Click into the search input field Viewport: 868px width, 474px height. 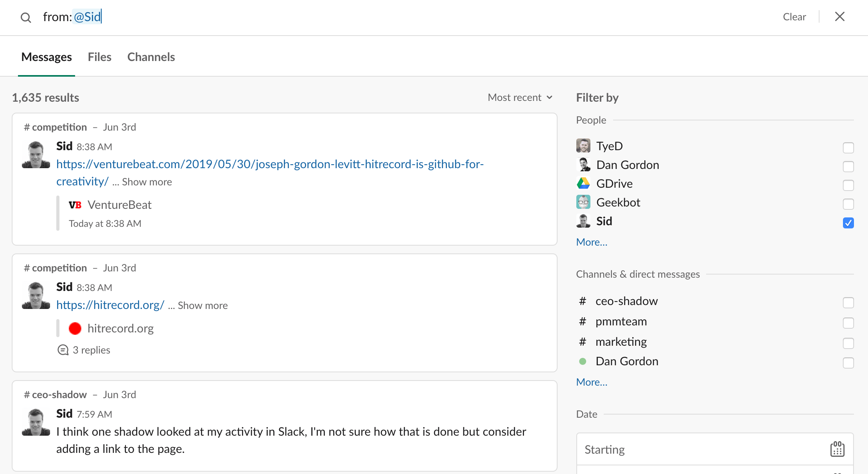pos(405,16)
